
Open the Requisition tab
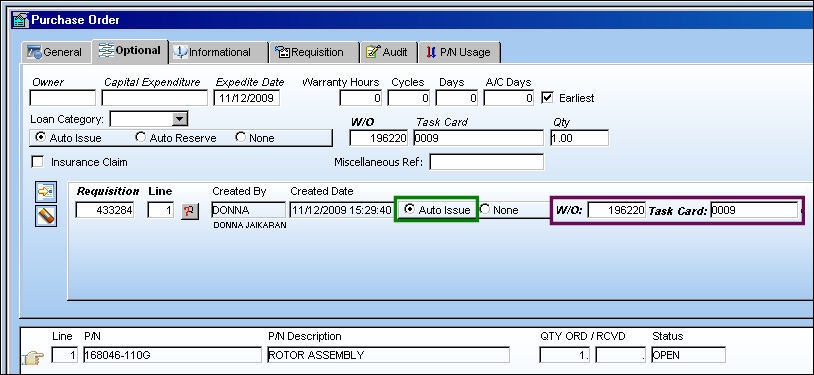click(x=315, y=52)
